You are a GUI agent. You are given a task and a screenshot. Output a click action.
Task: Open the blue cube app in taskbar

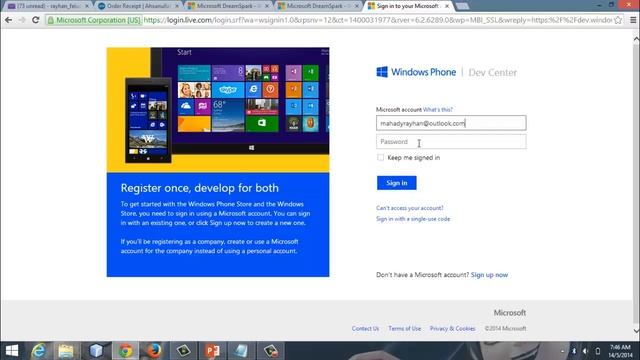click(96, 351)
